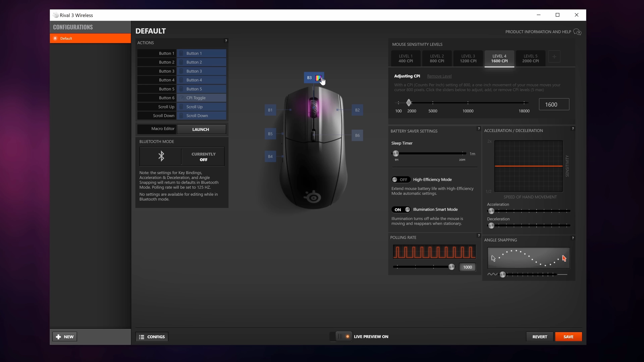Launch the Macro Editor
The height and width of the screenshot is (362, 644).
[x=201, y=129]
